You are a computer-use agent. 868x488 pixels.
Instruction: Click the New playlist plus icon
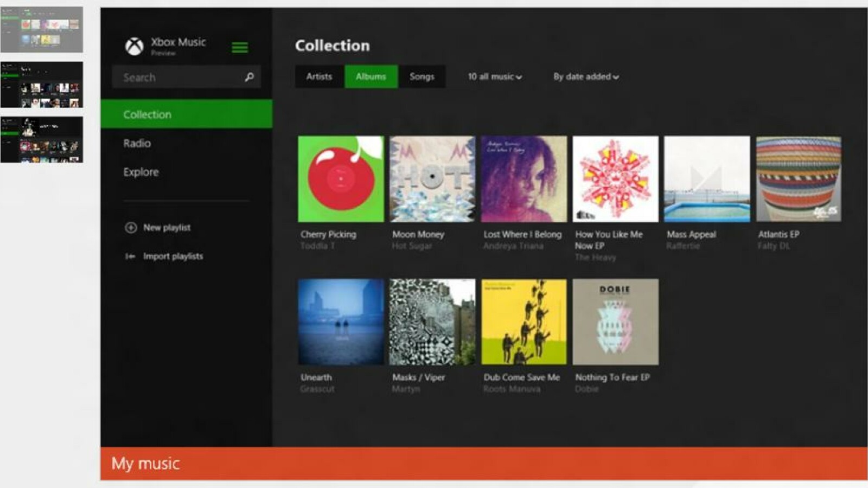pos(131,228)
